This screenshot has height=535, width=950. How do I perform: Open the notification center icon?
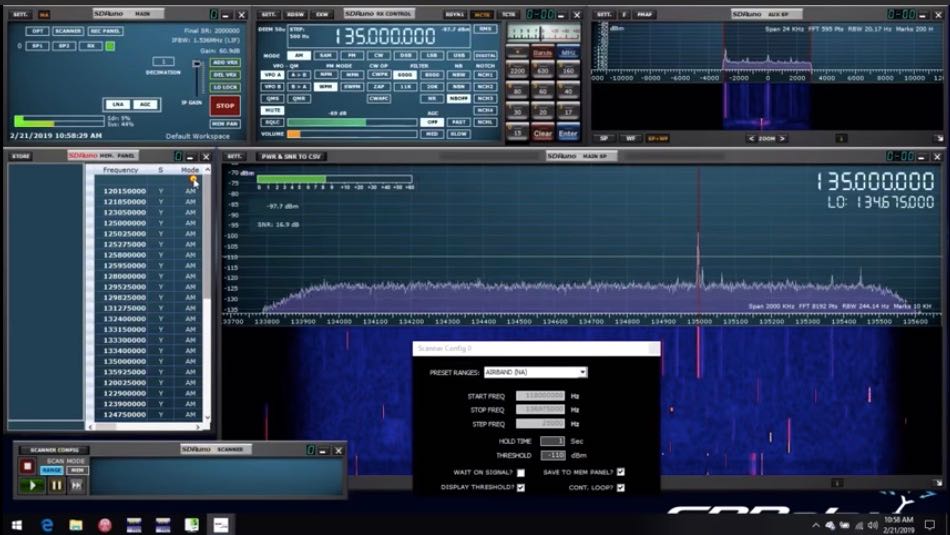tap(930, 525)
